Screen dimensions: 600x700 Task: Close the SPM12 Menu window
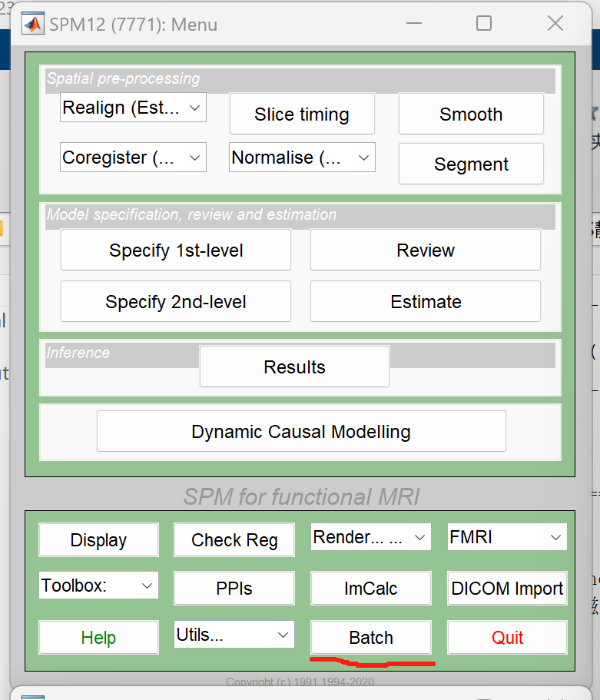(555, 23)
